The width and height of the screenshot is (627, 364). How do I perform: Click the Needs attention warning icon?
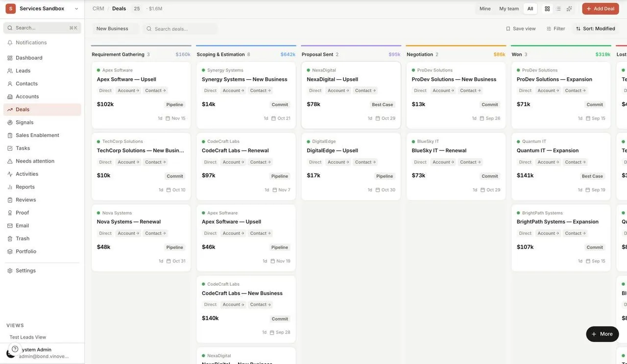[10, 161]
